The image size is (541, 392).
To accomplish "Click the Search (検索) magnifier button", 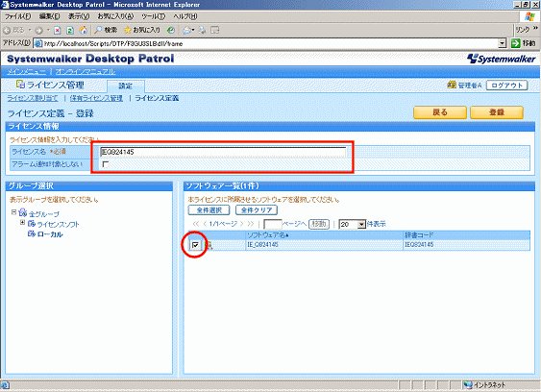I will (x=106, y=30).
